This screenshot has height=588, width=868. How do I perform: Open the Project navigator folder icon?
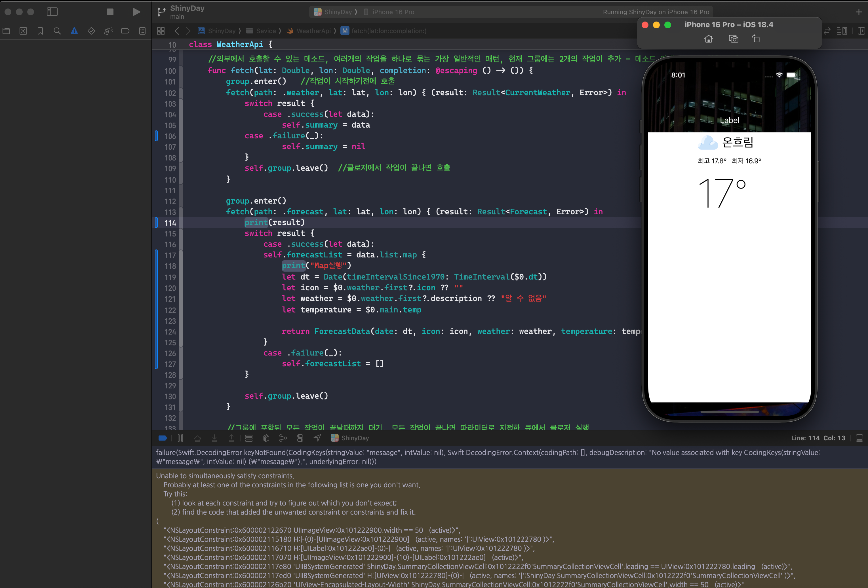tap(6, 31)
